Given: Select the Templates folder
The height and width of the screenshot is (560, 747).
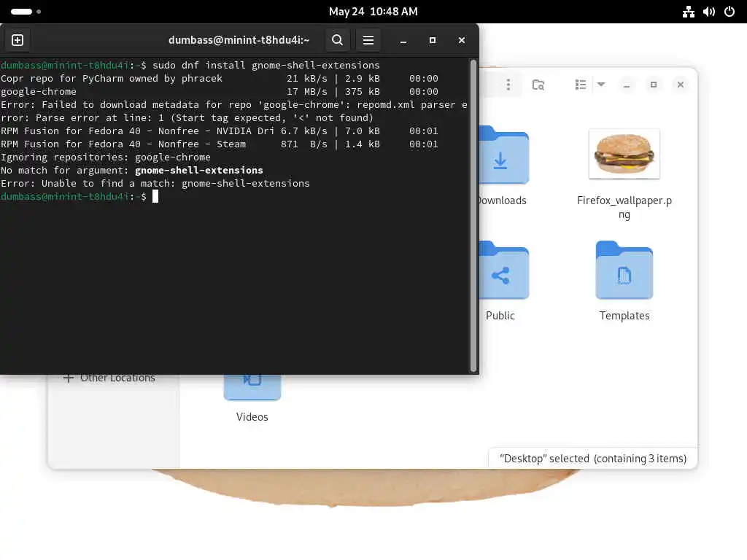Looking at the screenshot, I should click(624, 270).
